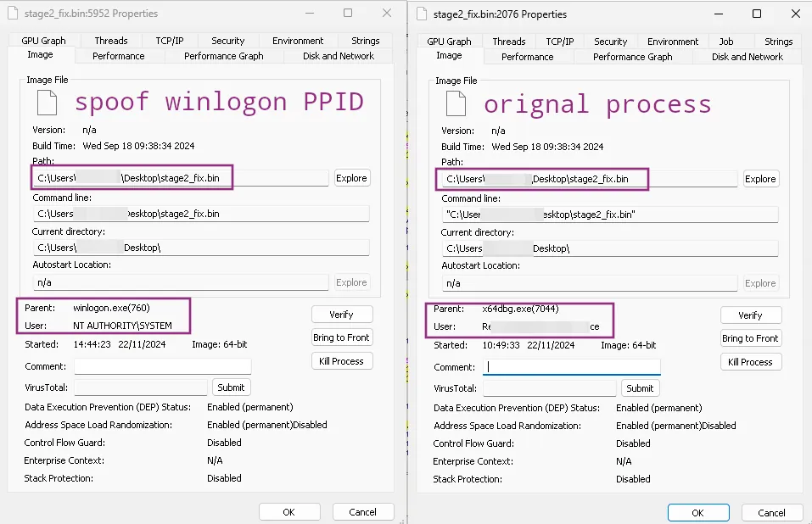Click OK in 5952 Properties window
This screenshot has width=812, height=524.
coord(289,512)
